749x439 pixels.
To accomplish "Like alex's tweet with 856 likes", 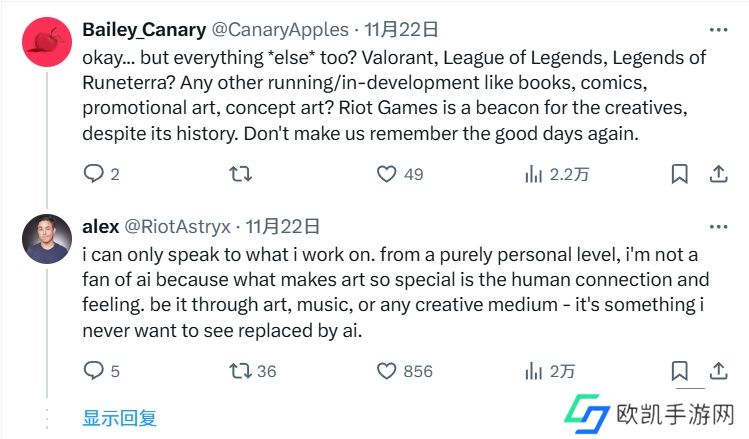I will (x=387, y=371).
